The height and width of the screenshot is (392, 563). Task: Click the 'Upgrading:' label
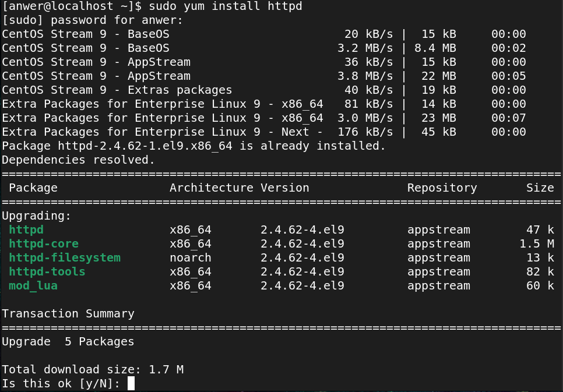(x=37, y=216)
